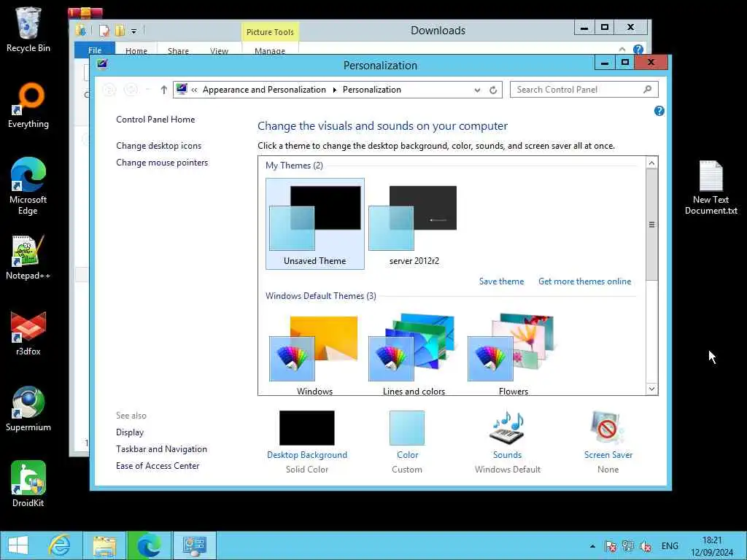Image resolution: width=747 pixels, height=560 pixels.
Task: Click the ENG input language indicator
Action: click(x=670, y=546)
